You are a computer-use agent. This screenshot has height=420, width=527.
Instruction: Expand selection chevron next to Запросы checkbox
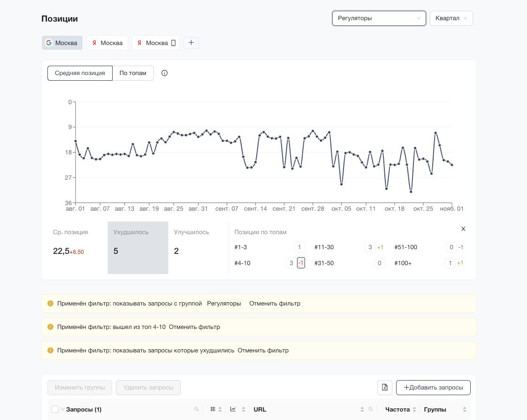click(62, 410)
